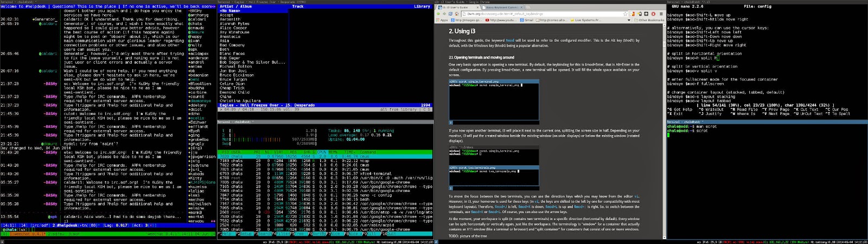Open Live Systems Pr... bookmark
868x244 pixels.
click(x=585, y=20)
